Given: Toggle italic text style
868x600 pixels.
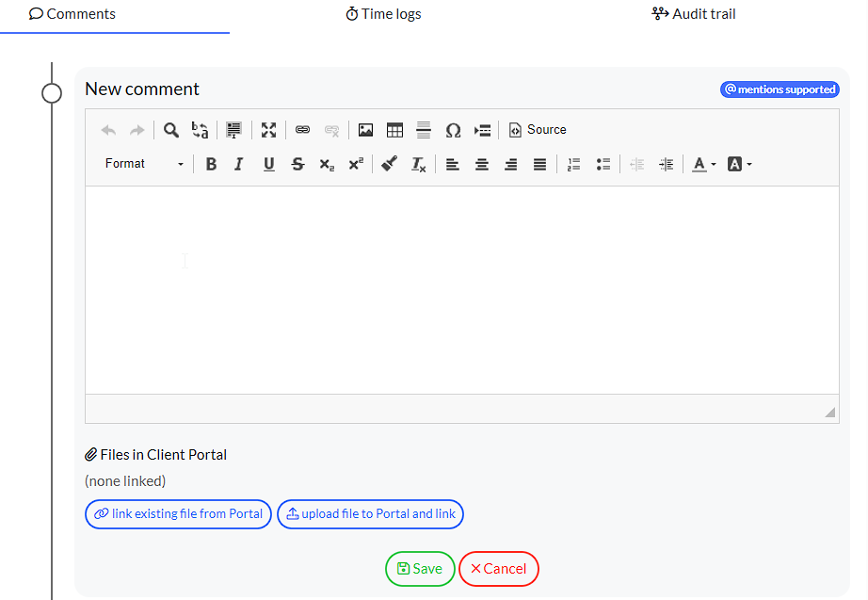Looking at the screenshot, I should pos(239,164).
